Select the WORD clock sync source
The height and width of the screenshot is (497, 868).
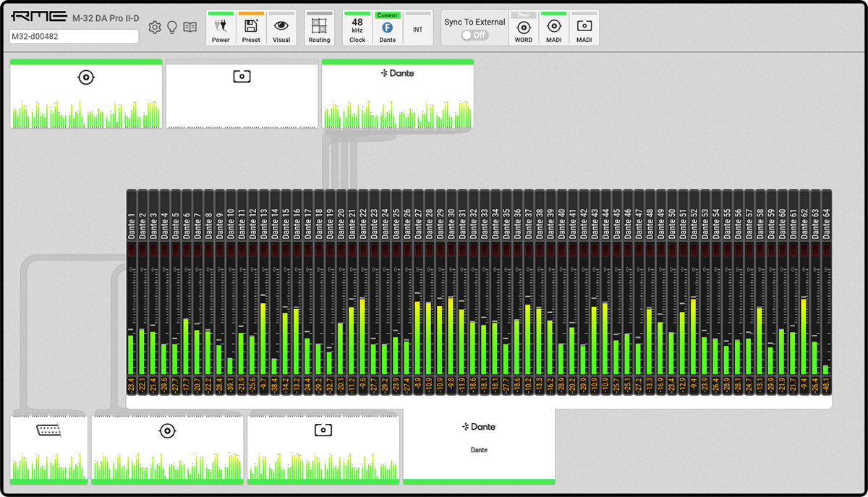(524, 28)
